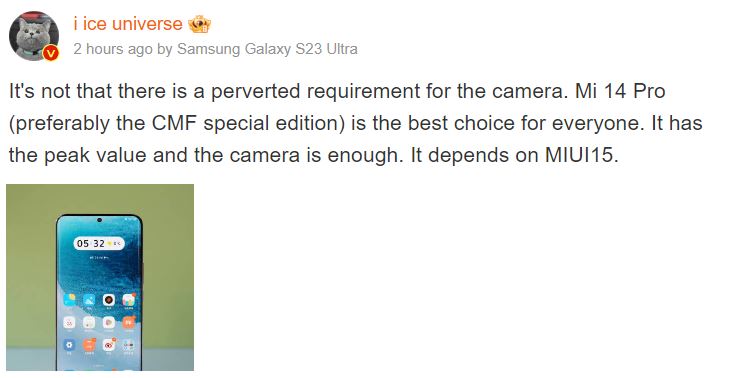This screenshot has height=378, width=729.
Task: Click the orange icon beside Settings gear
Action: click(89, 345)
